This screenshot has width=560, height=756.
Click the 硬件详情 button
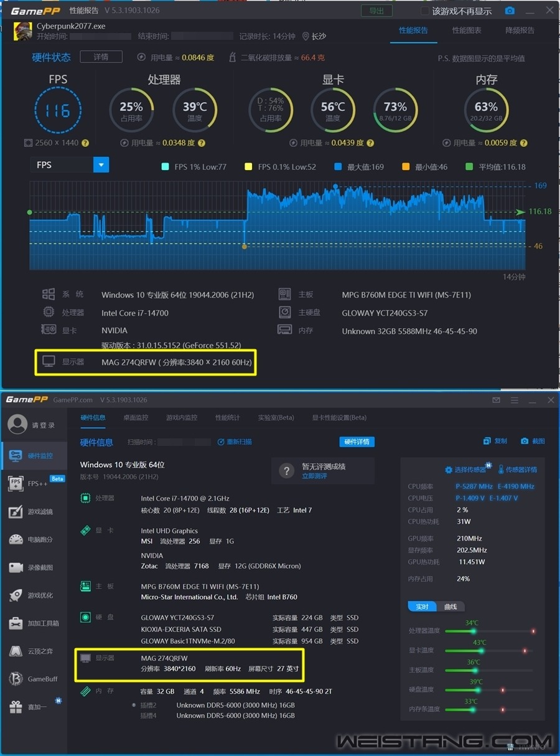coord(357,442)
